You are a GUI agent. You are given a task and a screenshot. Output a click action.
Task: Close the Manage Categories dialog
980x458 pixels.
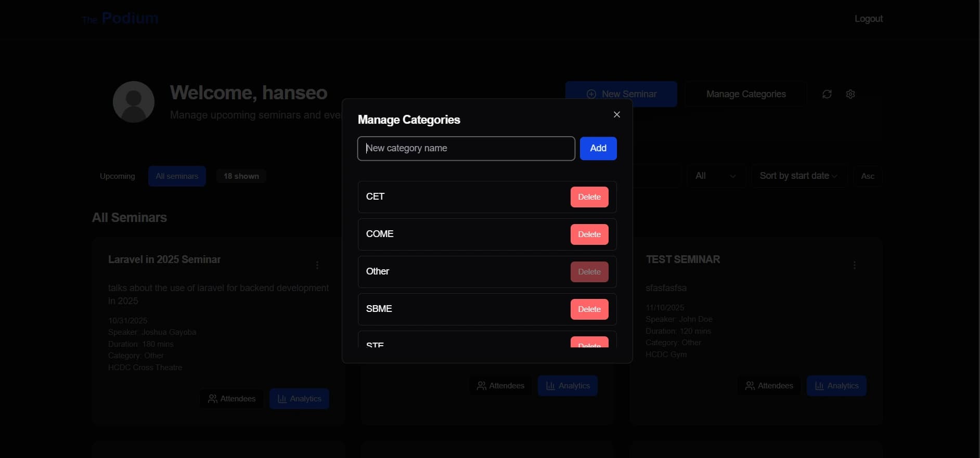click(616, 114)
